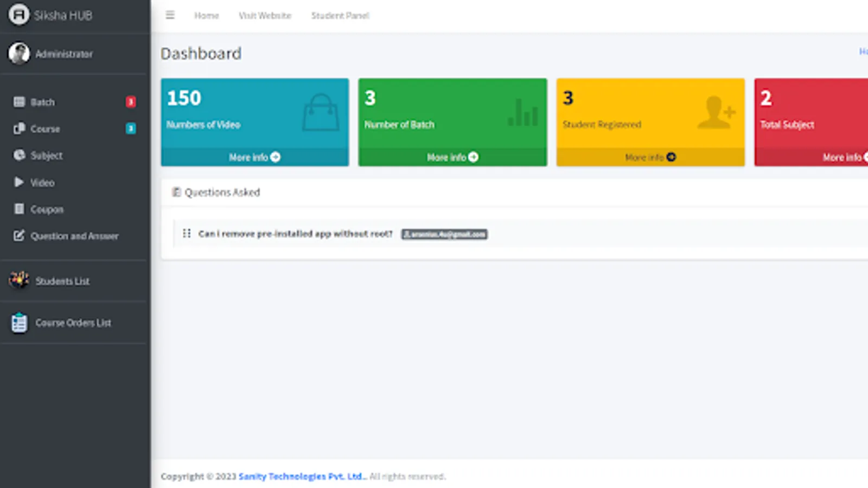Click the arrow icon on Numbers of Video card
This screenshot has width=868, height=488.
click(x=276, y=157)
